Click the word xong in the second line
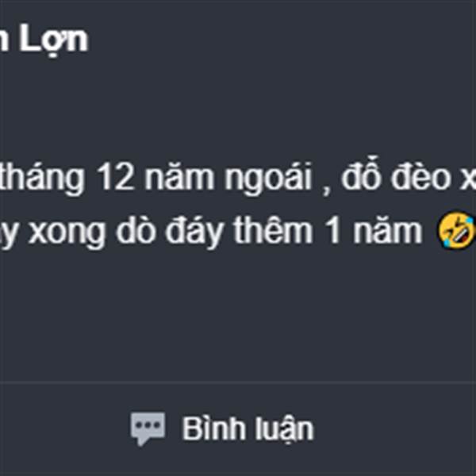Screen dimensions: 476x476 coord(67,233)
